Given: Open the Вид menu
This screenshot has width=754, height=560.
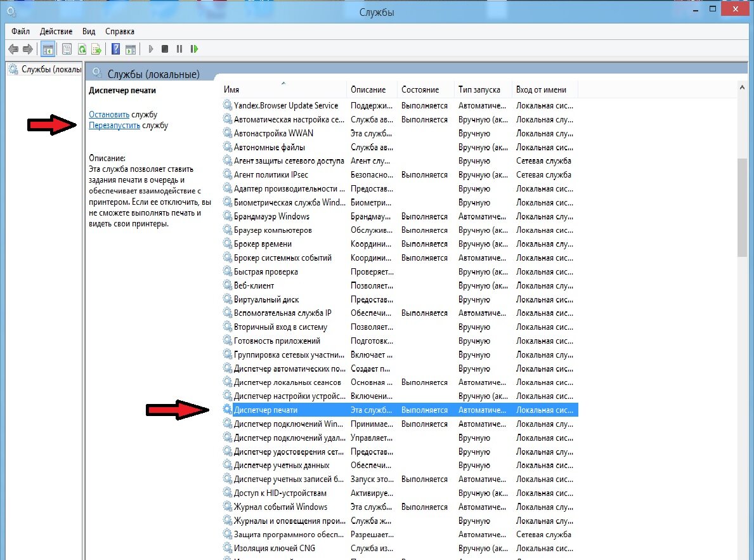Looking at the screenshot, I should click(x=89, y=31).
